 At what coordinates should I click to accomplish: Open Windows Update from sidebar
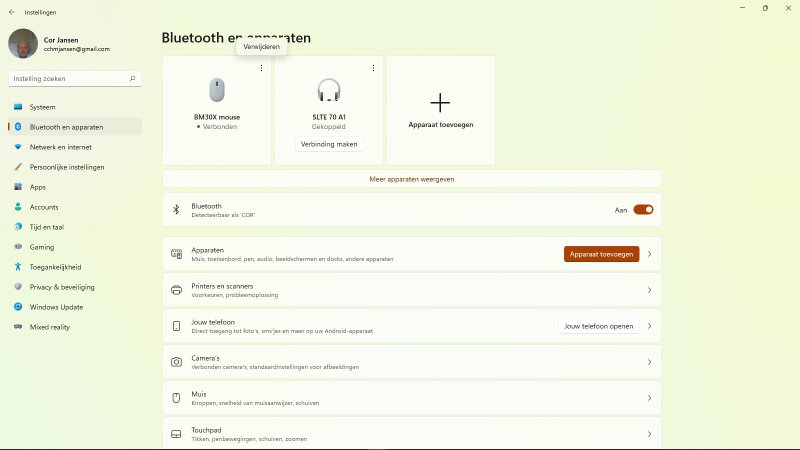pos(56,307)
